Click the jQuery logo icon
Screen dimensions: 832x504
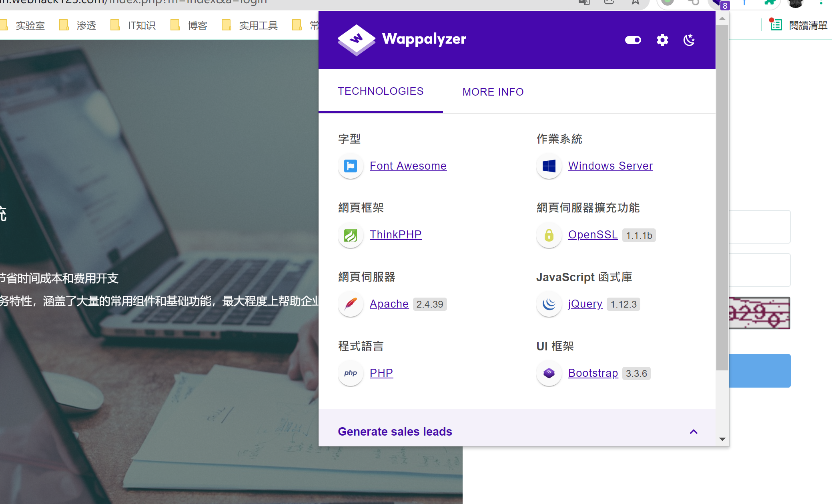click(549, 304)
